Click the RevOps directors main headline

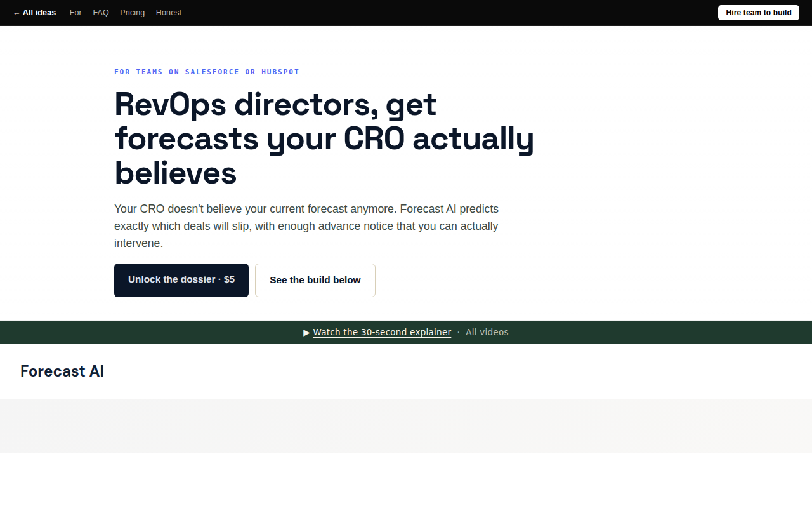coord(324,138)
